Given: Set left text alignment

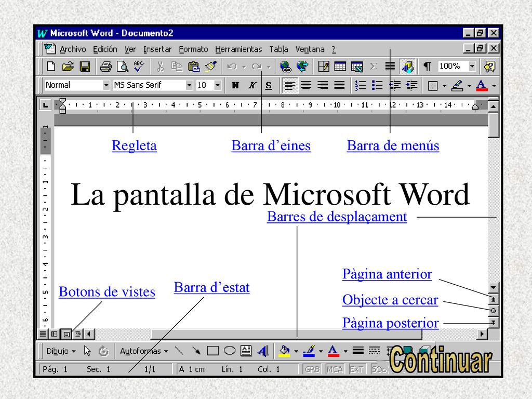Looking at the screenshot, I should [x=289, y=85].
